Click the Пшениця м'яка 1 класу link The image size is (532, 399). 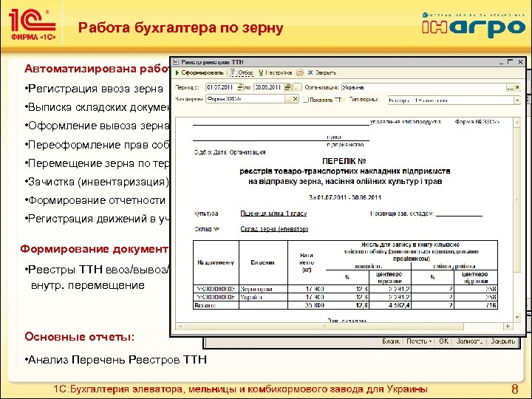pos(273,214)
